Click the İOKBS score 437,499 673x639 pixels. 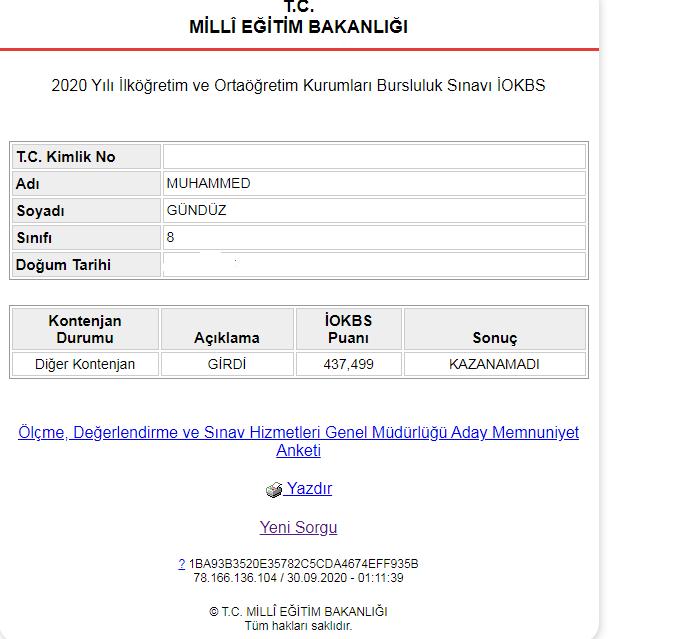pos(349,364)
